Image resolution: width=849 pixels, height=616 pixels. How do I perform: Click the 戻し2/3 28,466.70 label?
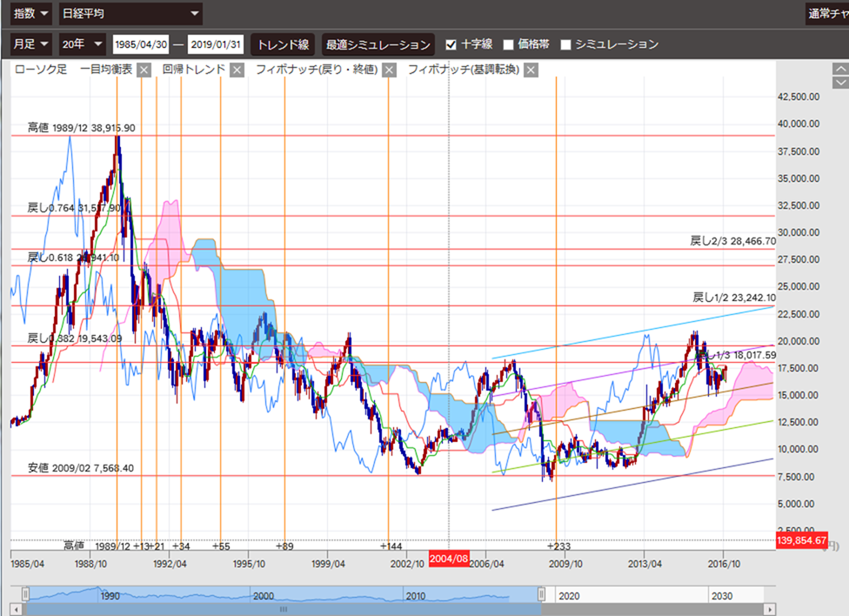click(732, 241)
